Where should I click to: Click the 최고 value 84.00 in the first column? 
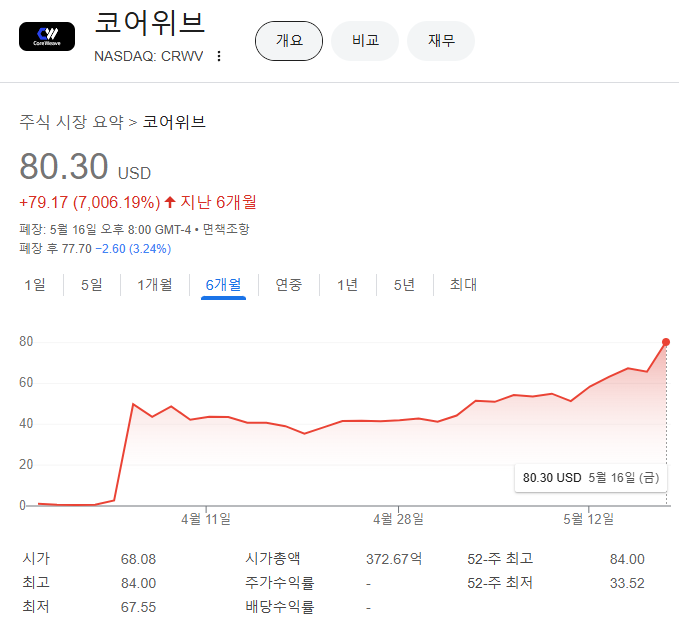[138, 583]
